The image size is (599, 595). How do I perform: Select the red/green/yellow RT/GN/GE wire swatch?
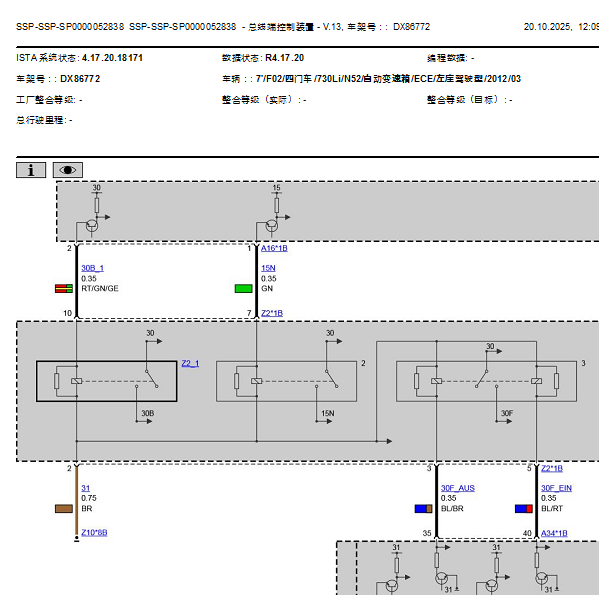64,288
